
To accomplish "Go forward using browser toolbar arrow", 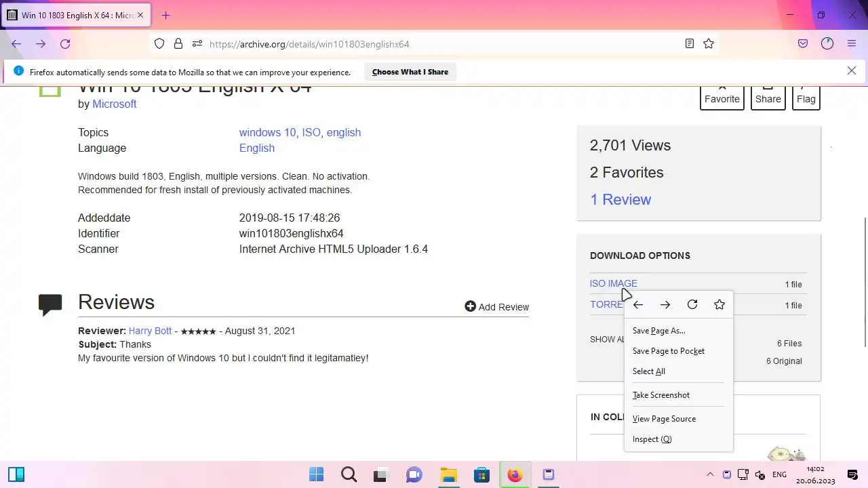I will 41,44.
